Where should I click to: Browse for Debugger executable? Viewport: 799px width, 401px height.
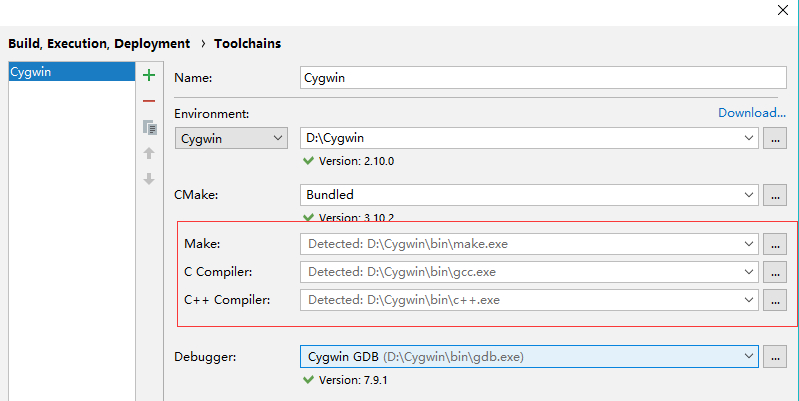[775, 356]
